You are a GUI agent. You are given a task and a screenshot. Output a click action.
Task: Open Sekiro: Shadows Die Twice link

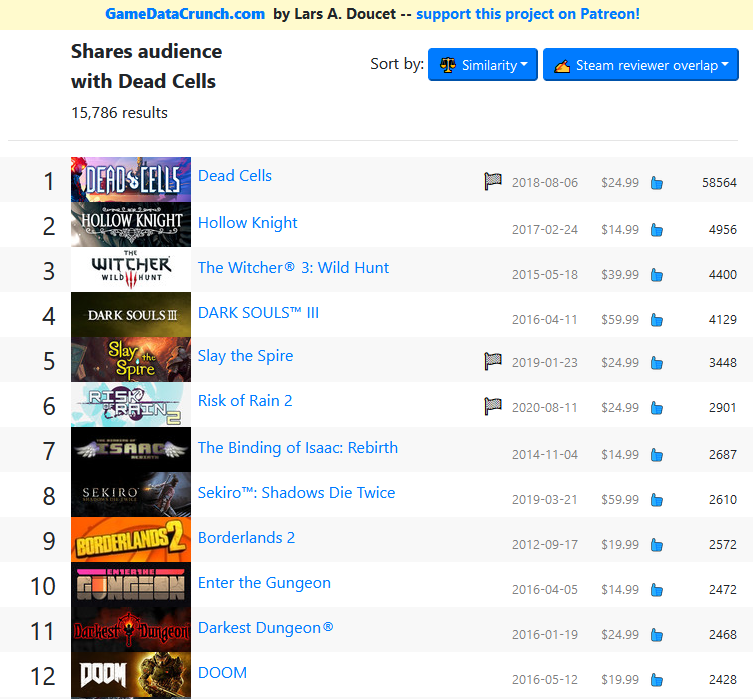pos(296,493)
